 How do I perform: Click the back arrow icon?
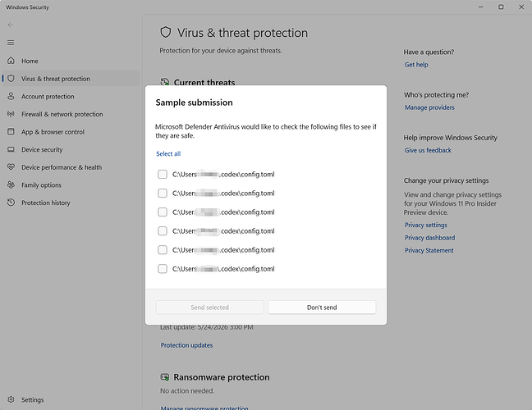[11, 25]
